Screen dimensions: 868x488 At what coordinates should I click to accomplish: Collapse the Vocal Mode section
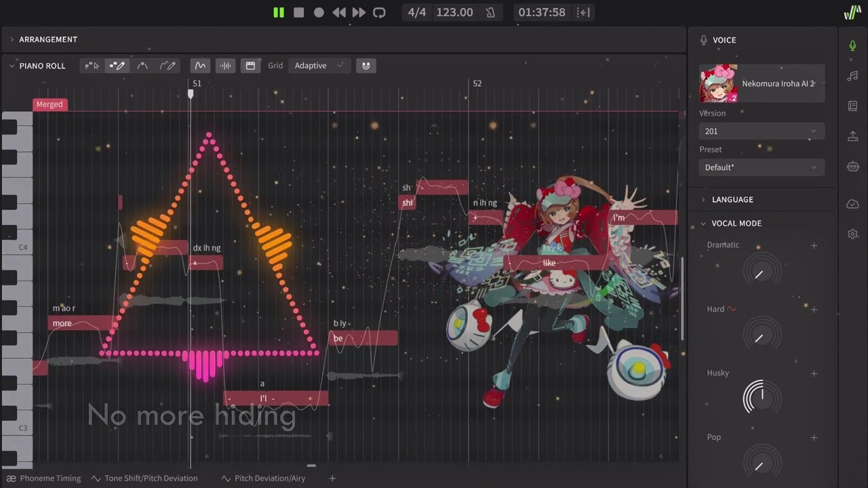(x=703, y=223)
